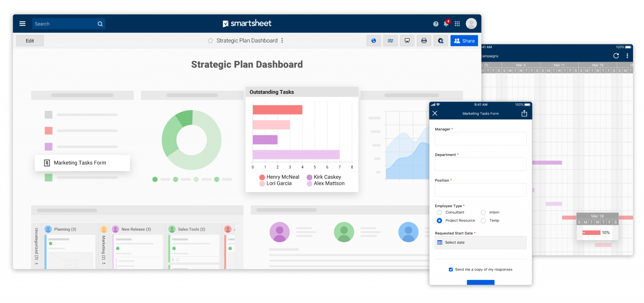Select the Consultant radio button
This screenshot has height=303, width=644.
tap(439, 213)
